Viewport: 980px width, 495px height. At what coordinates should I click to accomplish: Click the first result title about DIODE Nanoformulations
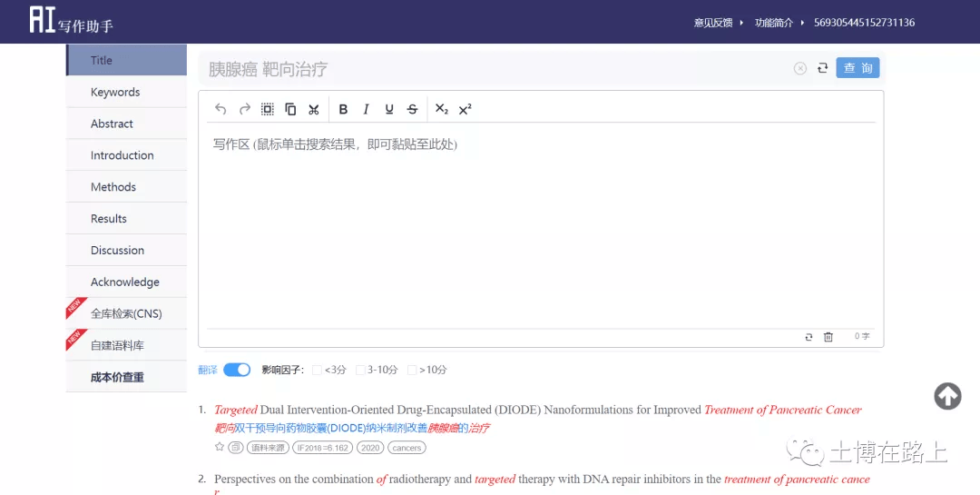pyautogui.click(x=538, y=410)
